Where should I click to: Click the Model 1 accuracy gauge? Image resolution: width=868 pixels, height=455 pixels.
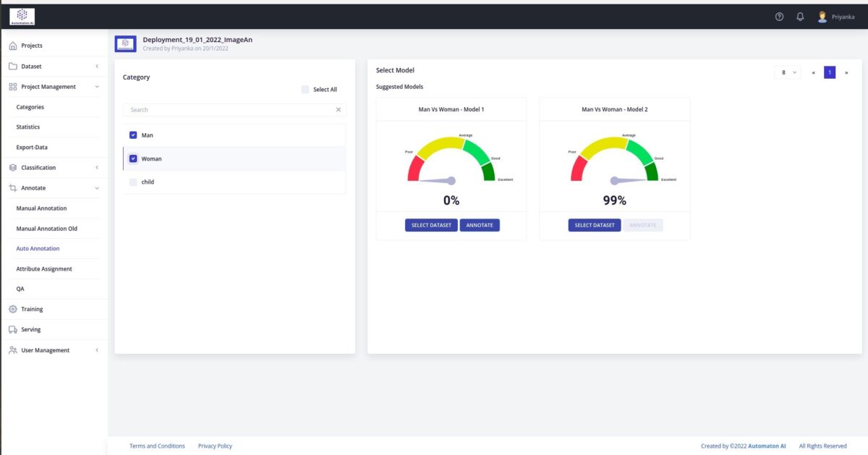[x=451, y=163]
